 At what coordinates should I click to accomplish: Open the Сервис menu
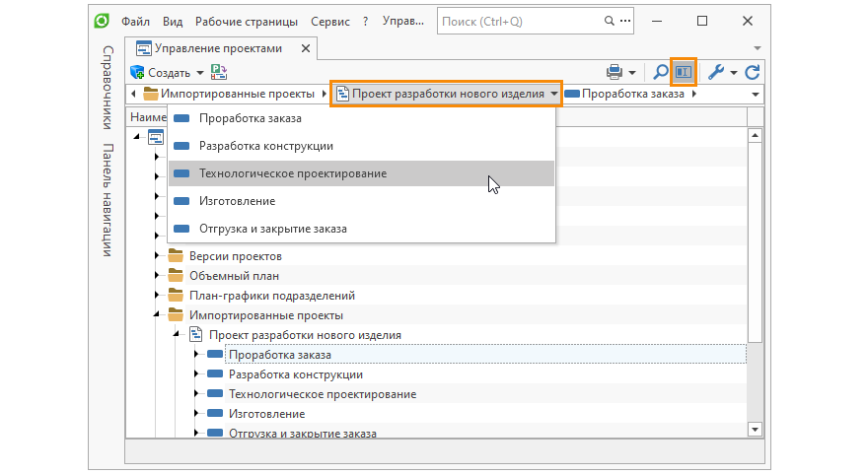point(329,21)
